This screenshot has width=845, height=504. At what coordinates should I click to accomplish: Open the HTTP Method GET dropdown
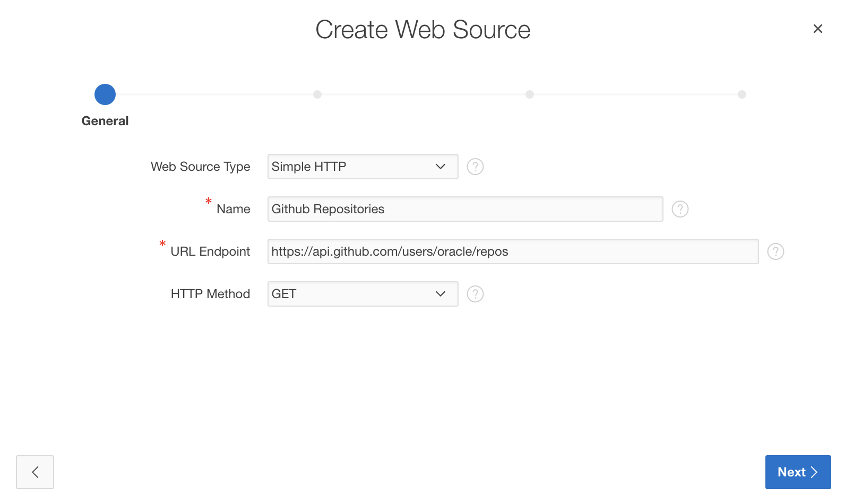pos(363,294)
